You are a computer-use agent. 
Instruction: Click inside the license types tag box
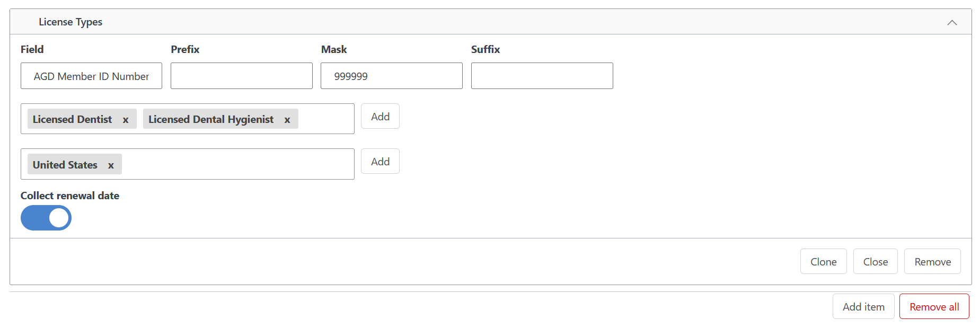(x=325, y=119)
